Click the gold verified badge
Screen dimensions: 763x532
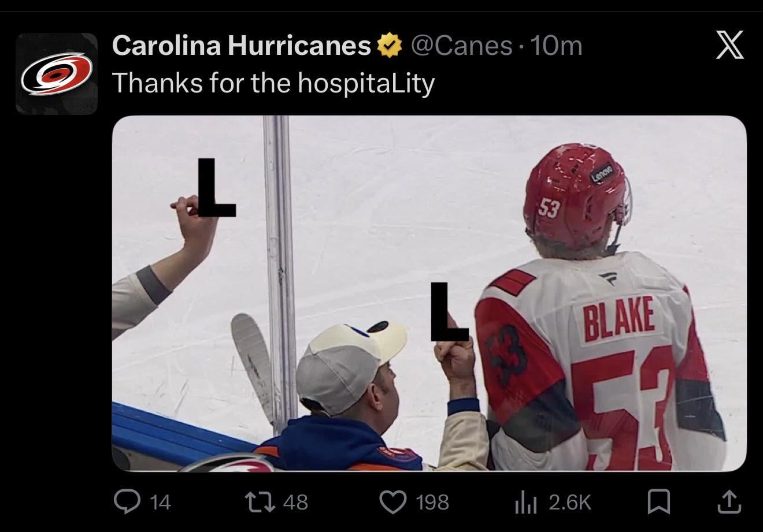coord(390,46)
